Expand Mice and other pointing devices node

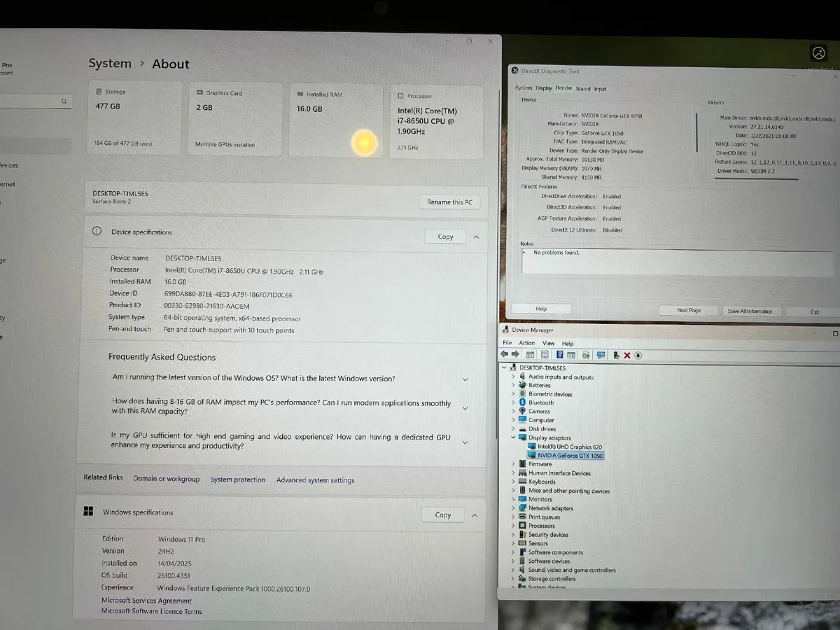(x=513, y=491)
